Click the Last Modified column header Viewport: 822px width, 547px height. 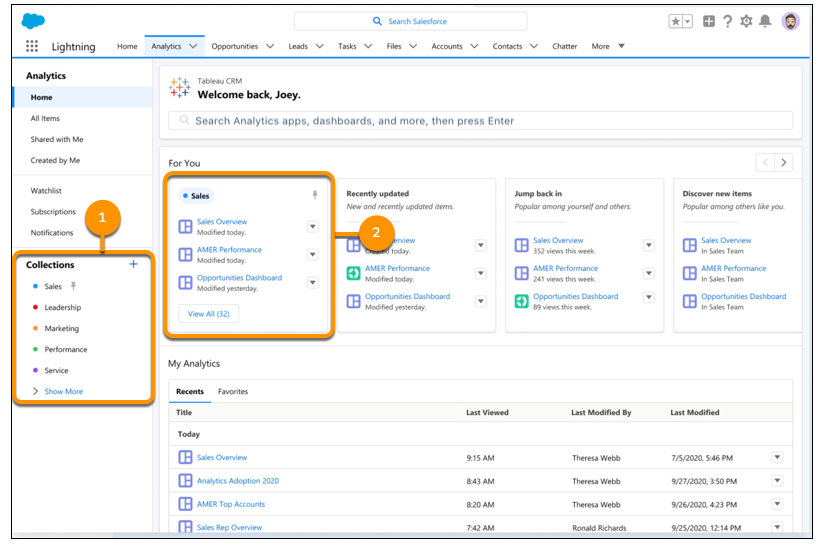tap(695, 412)
